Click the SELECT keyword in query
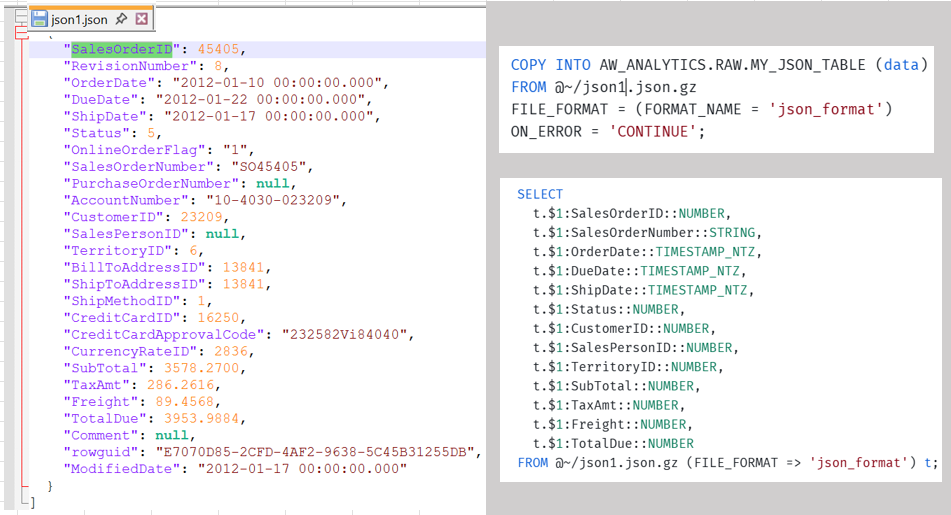Viewport: 951px width, 515px height. (540, 194)
